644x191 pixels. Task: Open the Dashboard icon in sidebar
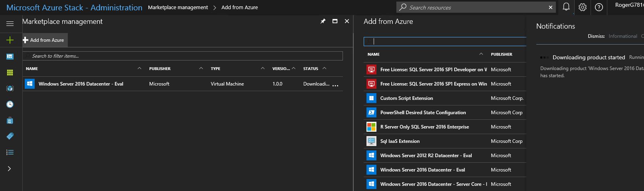(10, 57)
